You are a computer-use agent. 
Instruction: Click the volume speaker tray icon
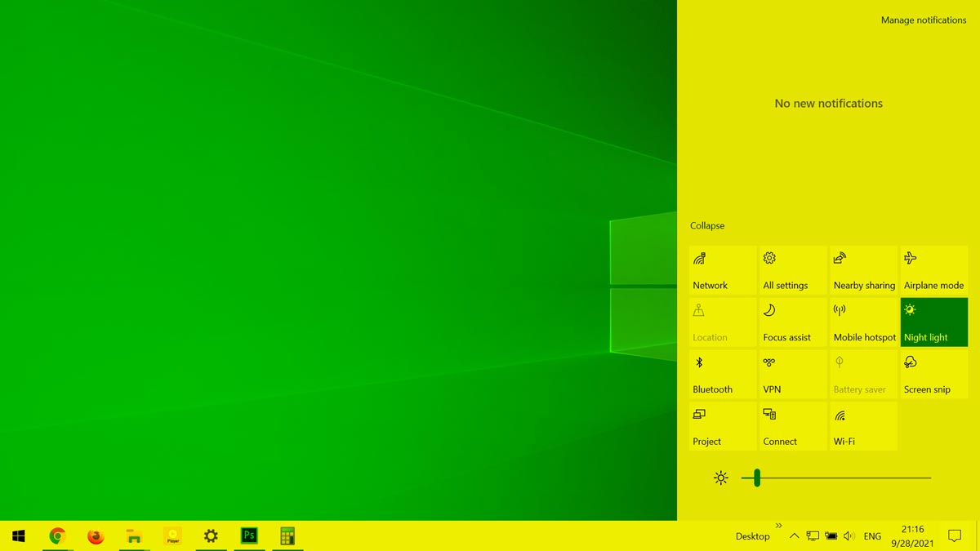click(x=849, y=536)
